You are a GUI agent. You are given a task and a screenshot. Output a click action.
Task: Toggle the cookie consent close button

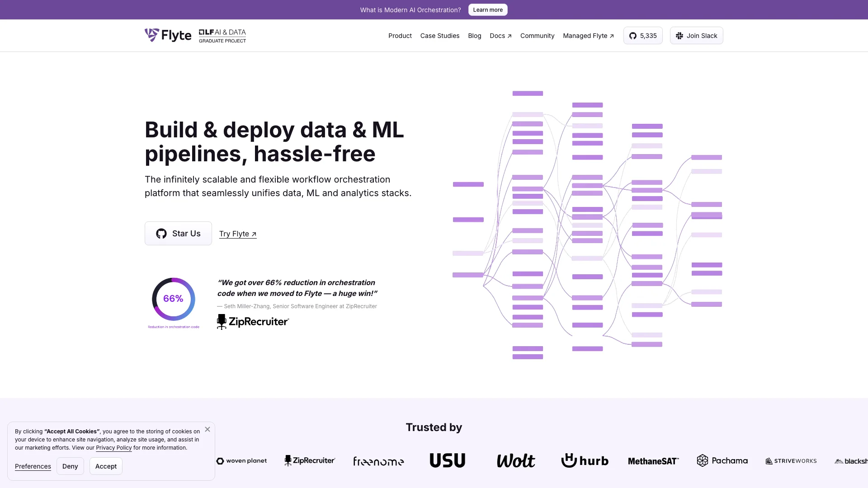[208, 430]
